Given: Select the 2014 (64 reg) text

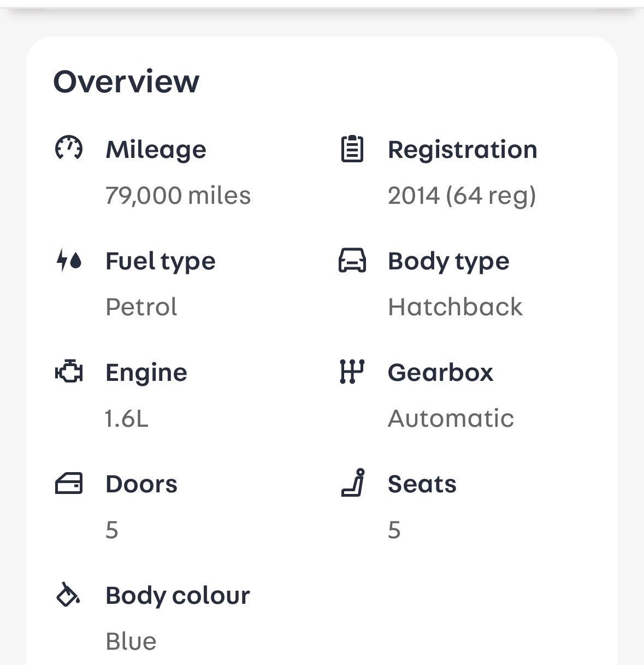Looking at the screenshot, I should pos(462,196).
